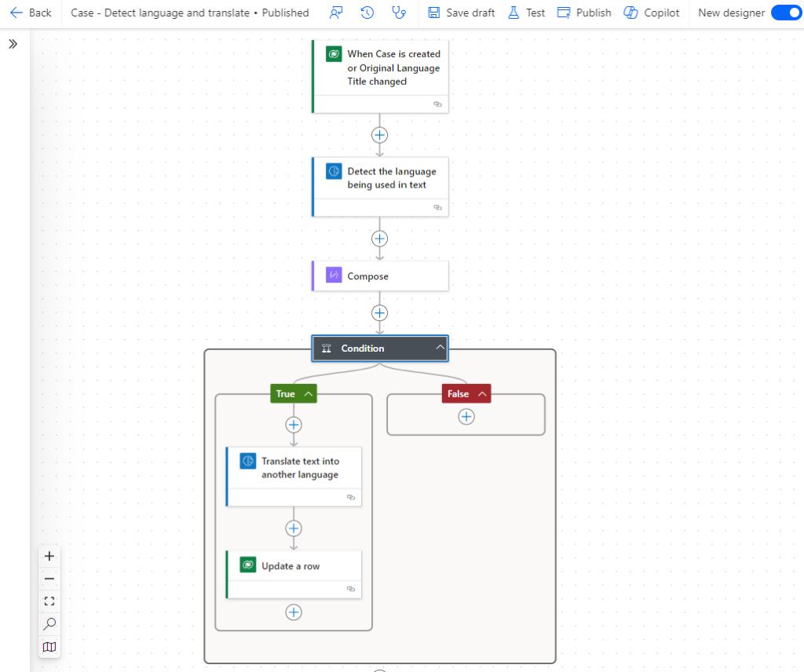
Task: Collapse the True branch
Action: (x=309, y=394)
